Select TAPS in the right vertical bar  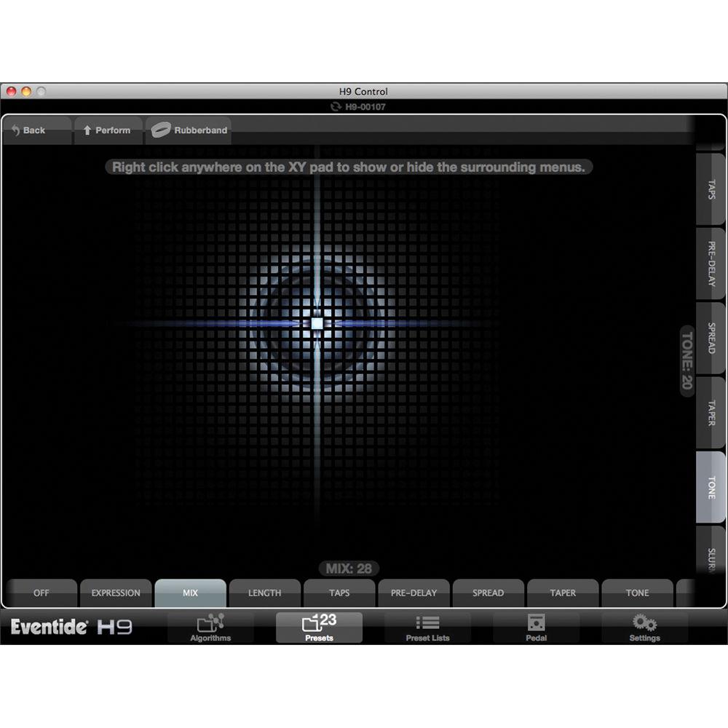pyautogui.click(x=711, y=189)
